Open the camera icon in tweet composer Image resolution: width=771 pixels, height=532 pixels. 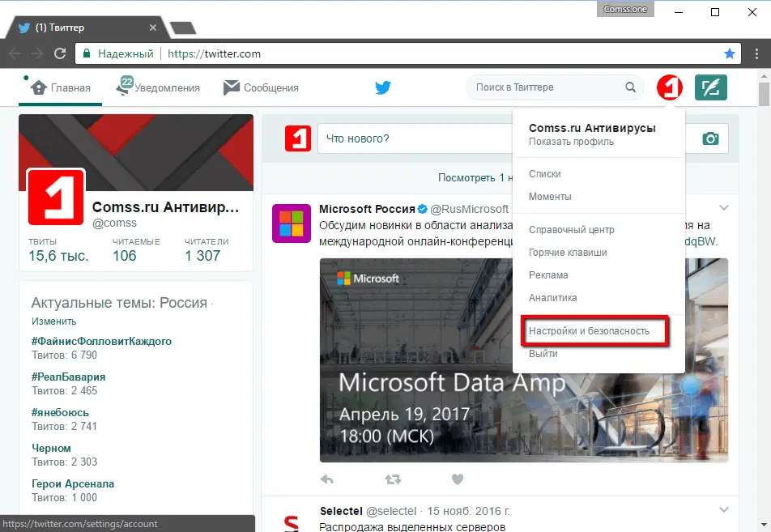click(x=710, y=138)
